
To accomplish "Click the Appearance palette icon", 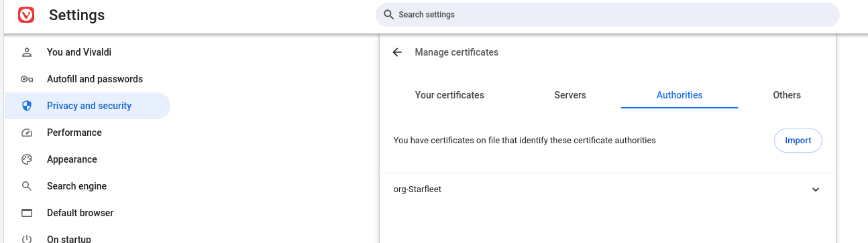I will [x=27, y=159].
